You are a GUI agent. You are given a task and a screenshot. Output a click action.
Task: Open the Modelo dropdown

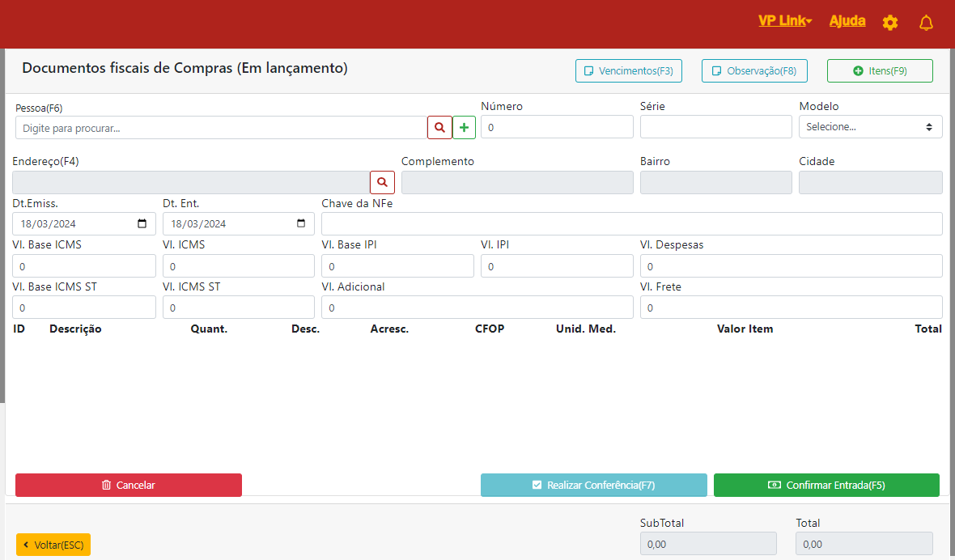pyautogui.click(x=870, y=127)
